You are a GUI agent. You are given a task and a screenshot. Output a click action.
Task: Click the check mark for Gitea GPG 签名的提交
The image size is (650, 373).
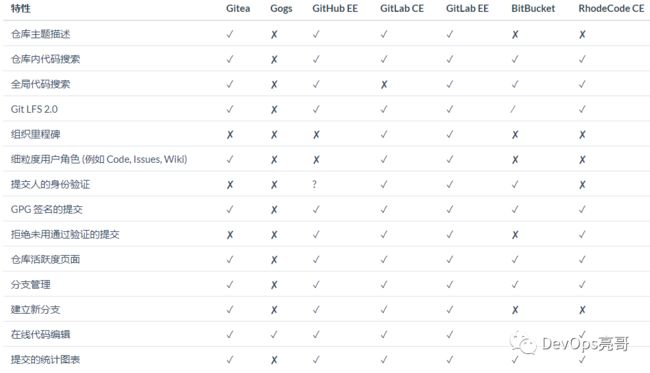[230, 210]
